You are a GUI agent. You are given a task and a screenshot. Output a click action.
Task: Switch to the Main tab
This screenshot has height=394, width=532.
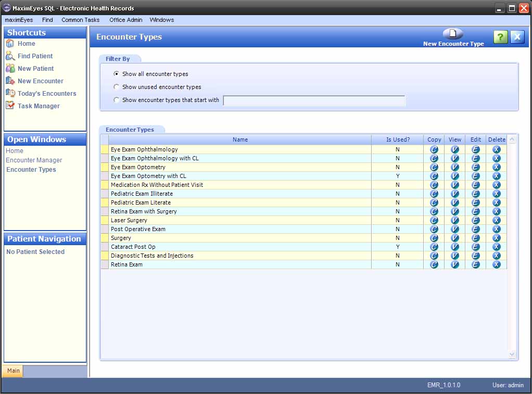click(13, 371)
